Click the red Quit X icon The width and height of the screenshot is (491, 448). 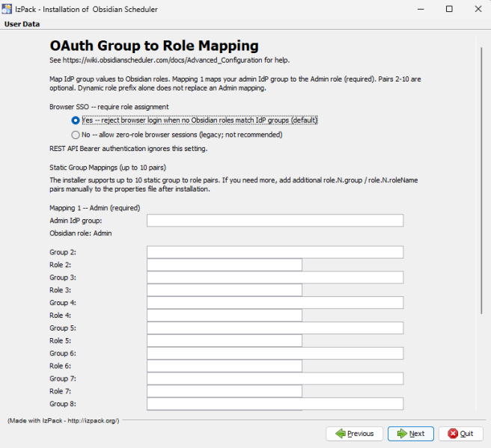pyautogui.click(x=453, y=434)
